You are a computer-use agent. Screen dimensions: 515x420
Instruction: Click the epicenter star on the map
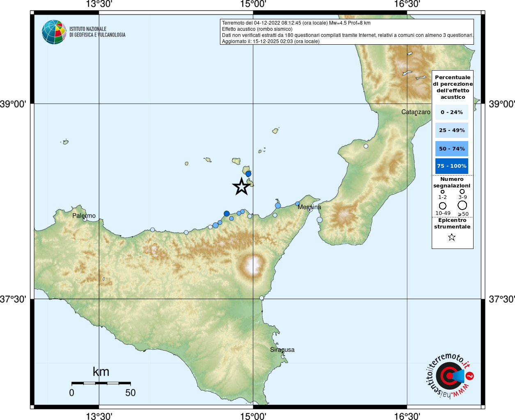pyautogui.click(x=242, y=187)
